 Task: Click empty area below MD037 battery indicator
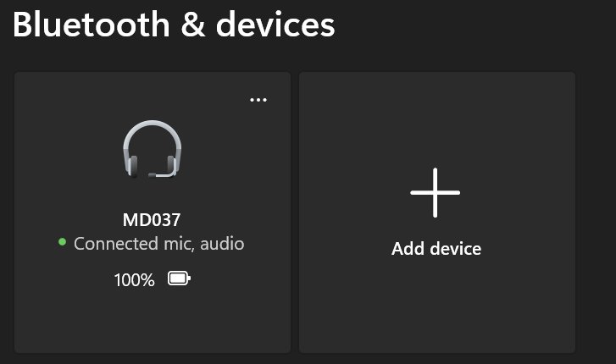pos(153,320)
